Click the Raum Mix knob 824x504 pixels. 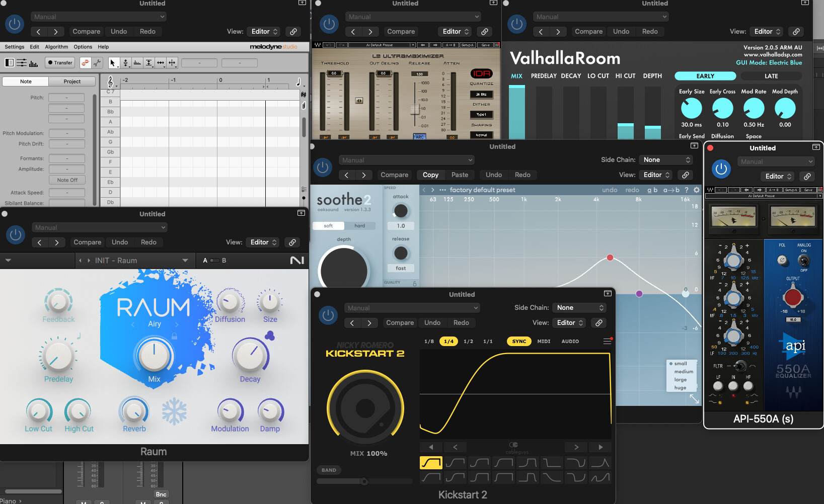(154, 356)
